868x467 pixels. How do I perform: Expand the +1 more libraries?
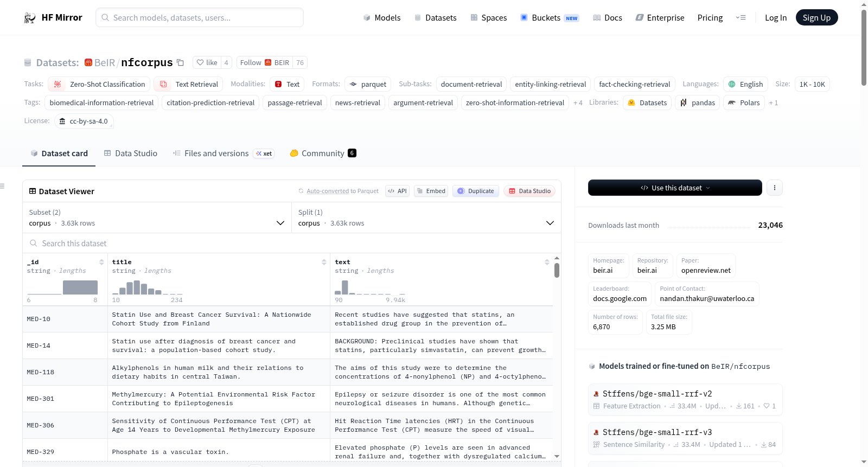coord(773,103)
